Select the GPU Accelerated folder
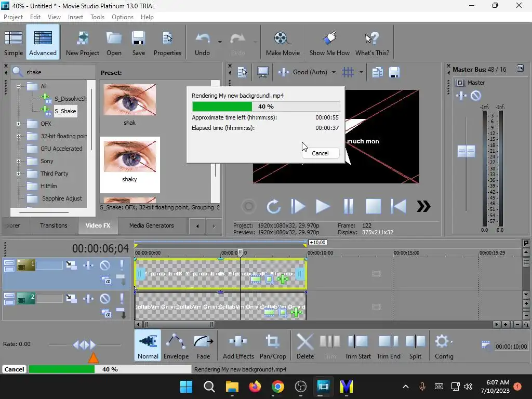 (x=61, y=149)
